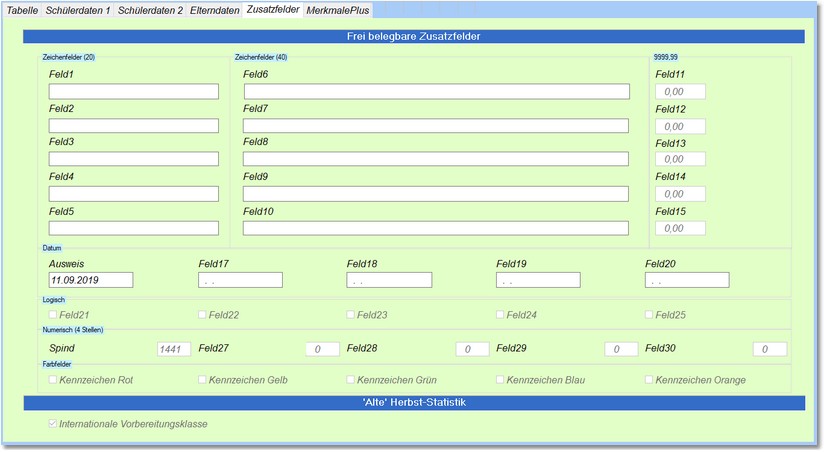Image resolution: width=824 pixels, height=452 pixels.
Task: Toggle the Kennzeichen Grün checkbox
Action: 351,380
